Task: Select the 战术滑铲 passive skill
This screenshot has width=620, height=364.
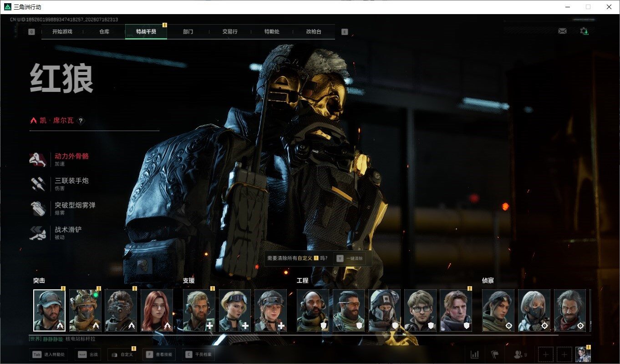Action: 56,233
